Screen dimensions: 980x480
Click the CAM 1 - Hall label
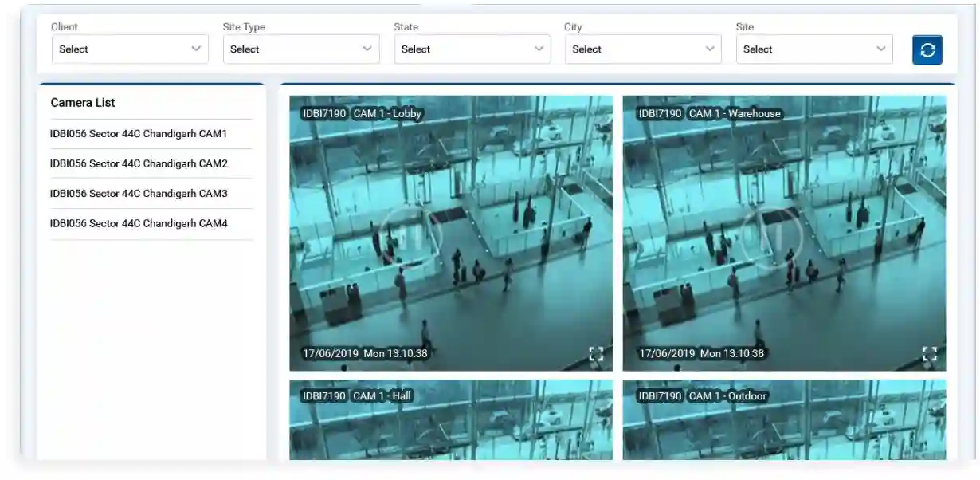pyautogui.click(x=382, y=396)
